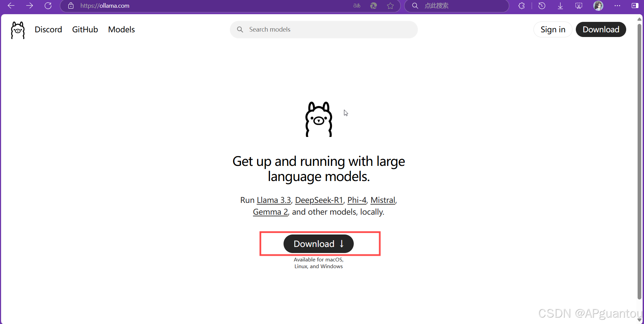
Task: Start a web screenshot capture
Action: click(x=579, y=6)
